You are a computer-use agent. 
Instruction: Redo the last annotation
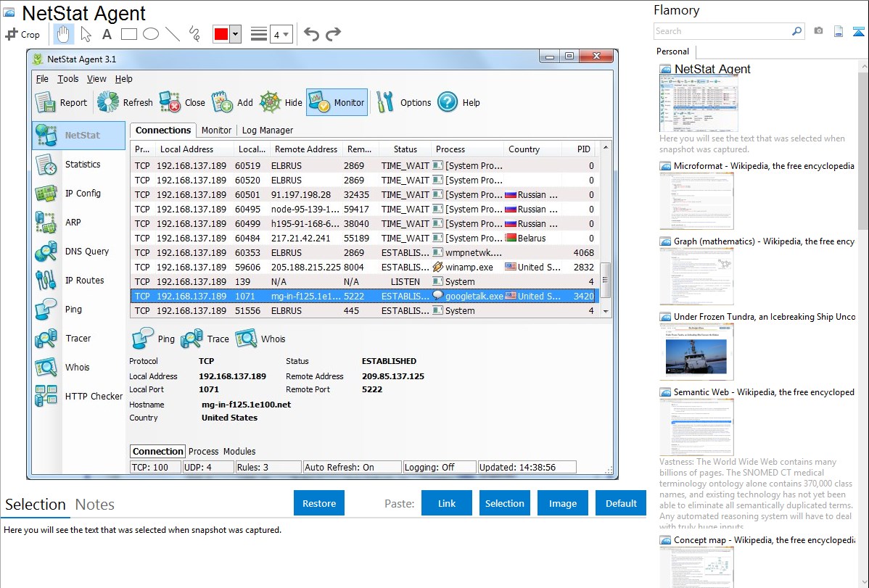tap(333, 34)
